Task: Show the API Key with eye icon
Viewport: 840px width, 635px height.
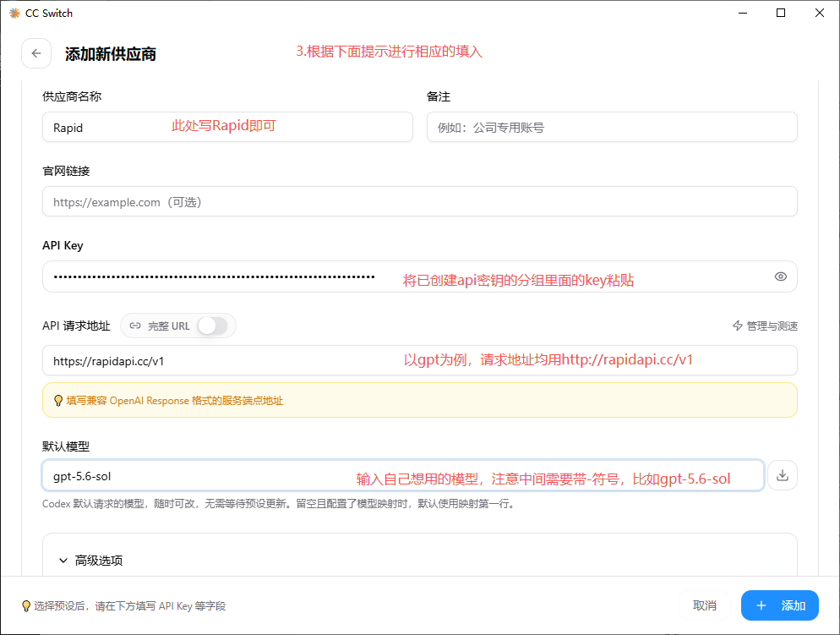Action: coord(781,276)
